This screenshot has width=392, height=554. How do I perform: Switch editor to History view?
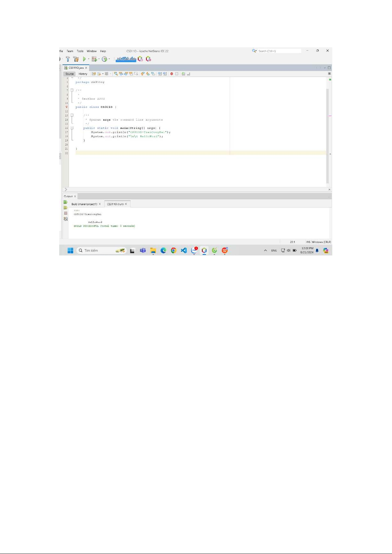click(x=83, y=74)
